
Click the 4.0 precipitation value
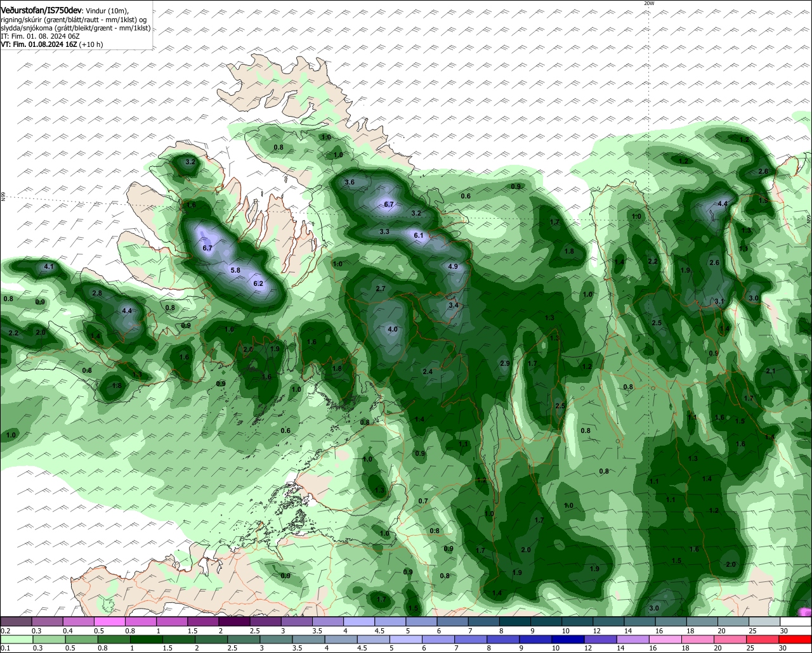coord(393,329)
